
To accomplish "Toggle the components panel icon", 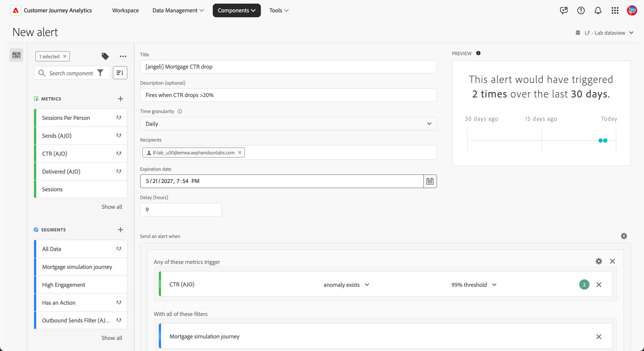I will click(x=16, y=55).
